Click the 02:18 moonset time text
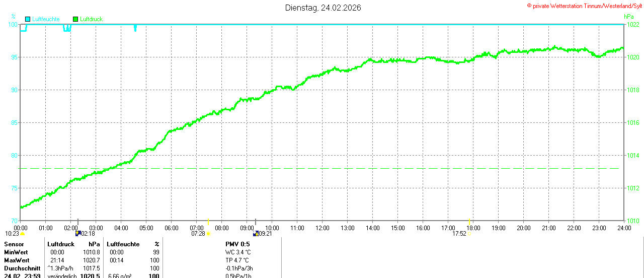The image size is (644, 278). [x=88, y=234]
